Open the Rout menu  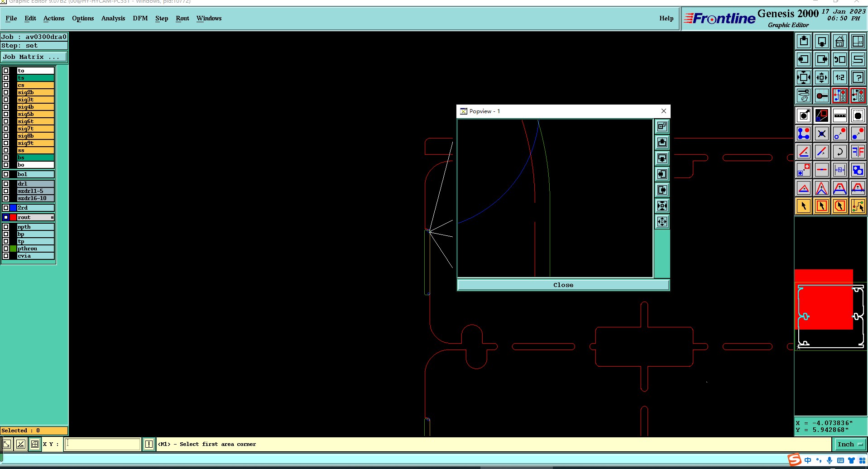pos(182,19)
